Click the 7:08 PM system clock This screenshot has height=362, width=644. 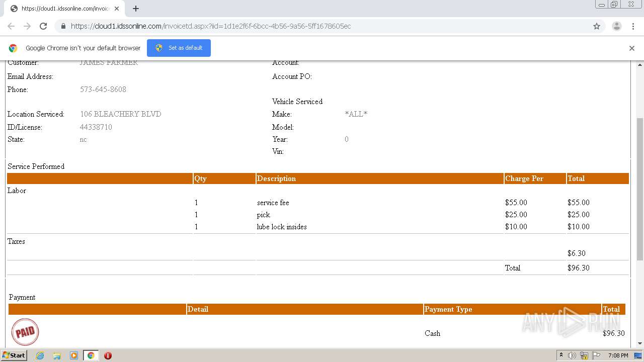[x=618, y=355]
